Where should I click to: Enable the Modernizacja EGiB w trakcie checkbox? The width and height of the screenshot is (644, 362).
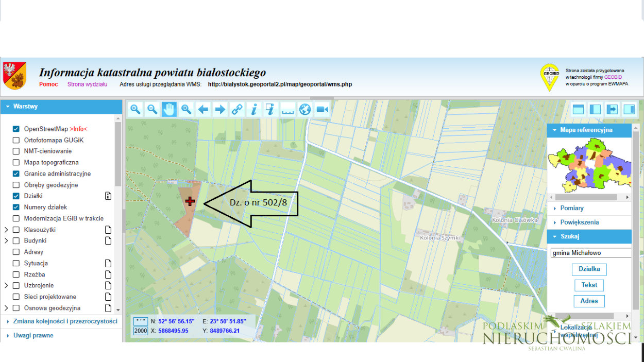pos(16,218)
